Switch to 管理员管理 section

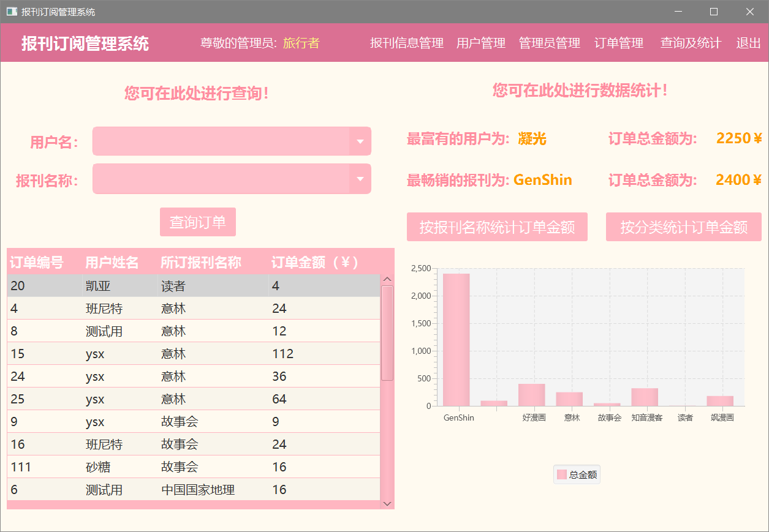click(549, 43)
